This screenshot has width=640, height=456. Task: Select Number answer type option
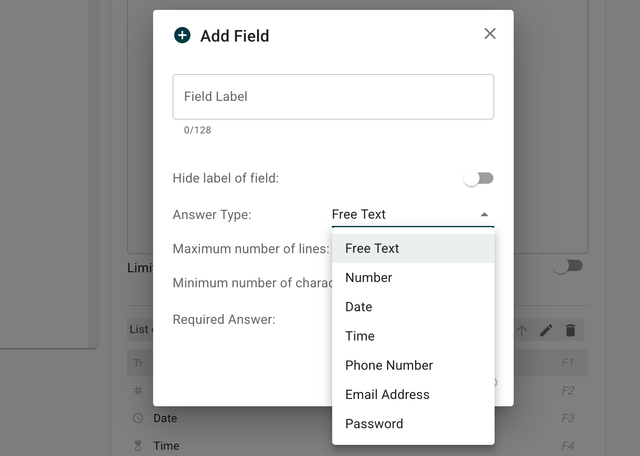point(369,277)
